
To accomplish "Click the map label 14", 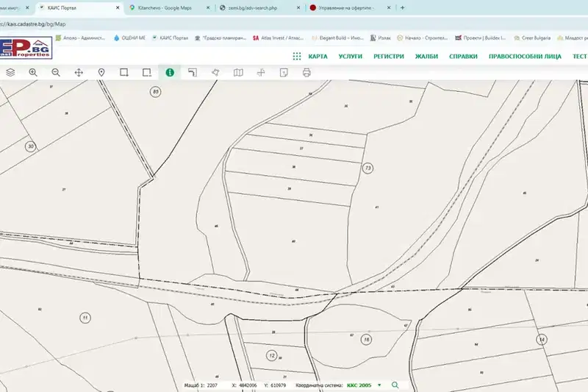I will 542,340.
